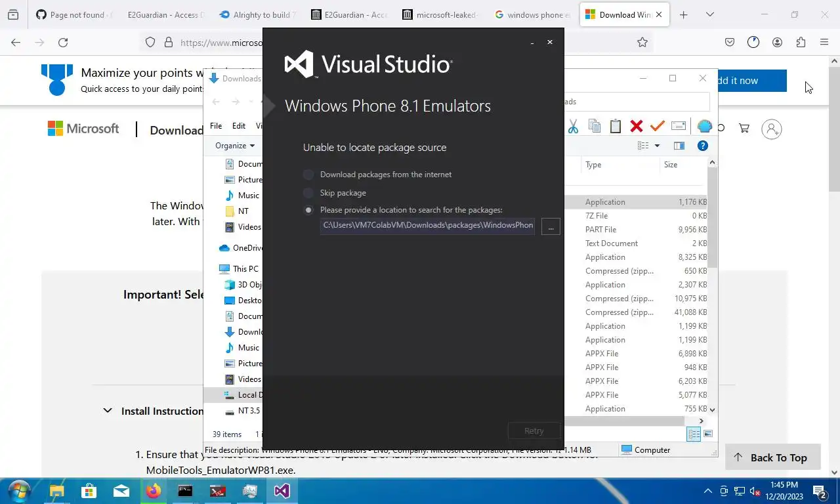Click the Copy icon in Explorer toolbar
Viewport: 840px width, 504px height.
595,126
